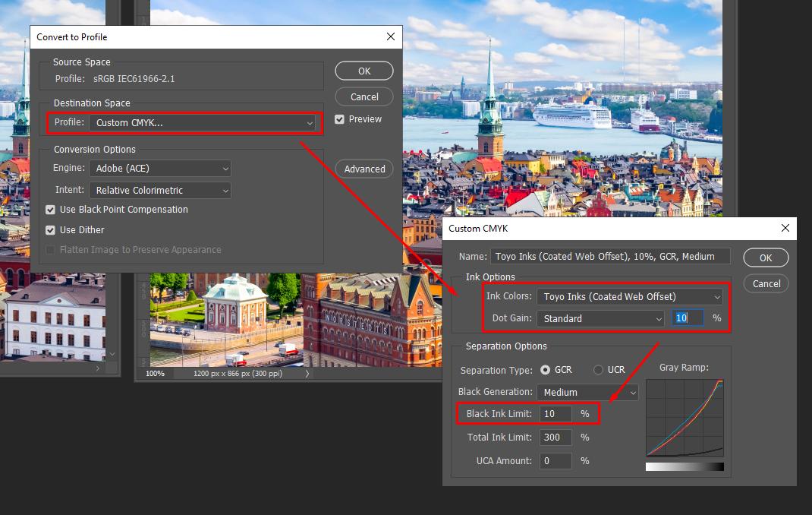
Task: Uncheck Use Black Point Compensation
Action: (50, 210)
